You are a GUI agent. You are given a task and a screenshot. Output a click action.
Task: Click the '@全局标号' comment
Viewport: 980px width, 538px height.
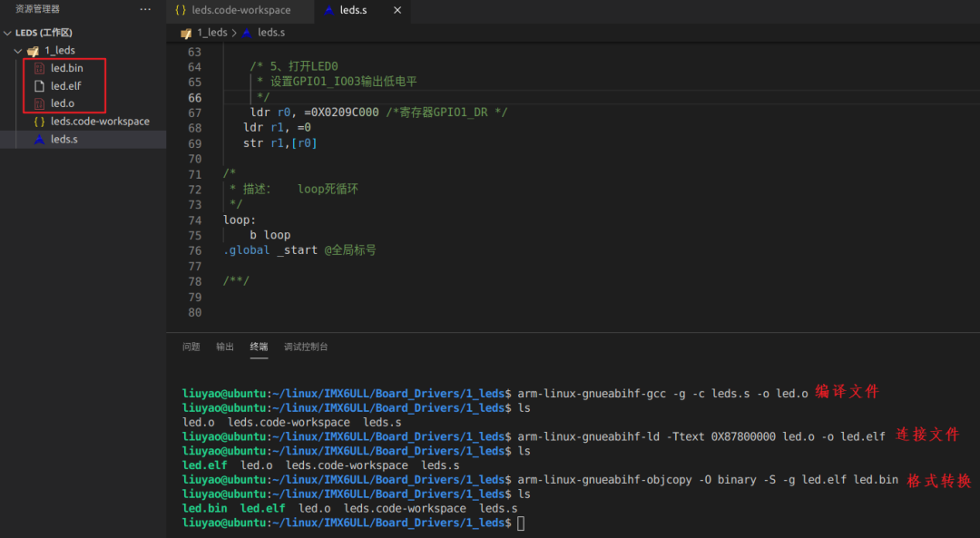350,250
